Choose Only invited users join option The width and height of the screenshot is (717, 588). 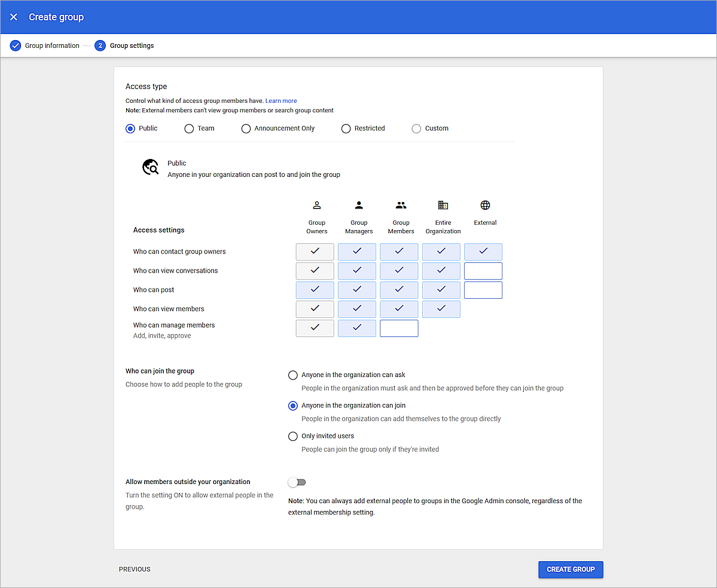pyautogui.click(x=292, y=436)
